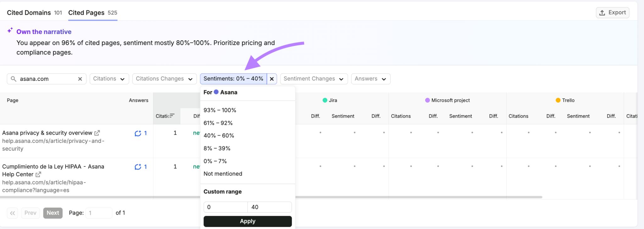Click the Microsoft project column header

click(447, 100)
